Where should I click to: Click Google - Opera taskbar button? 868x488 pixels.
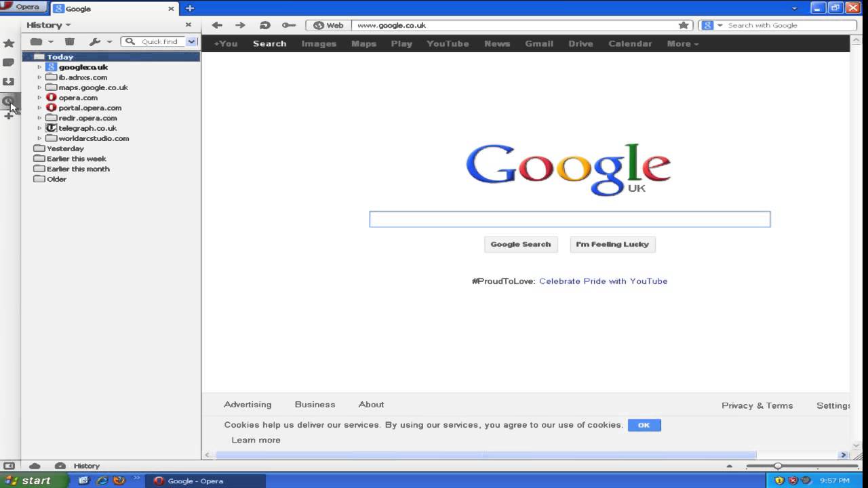[205, 481]
